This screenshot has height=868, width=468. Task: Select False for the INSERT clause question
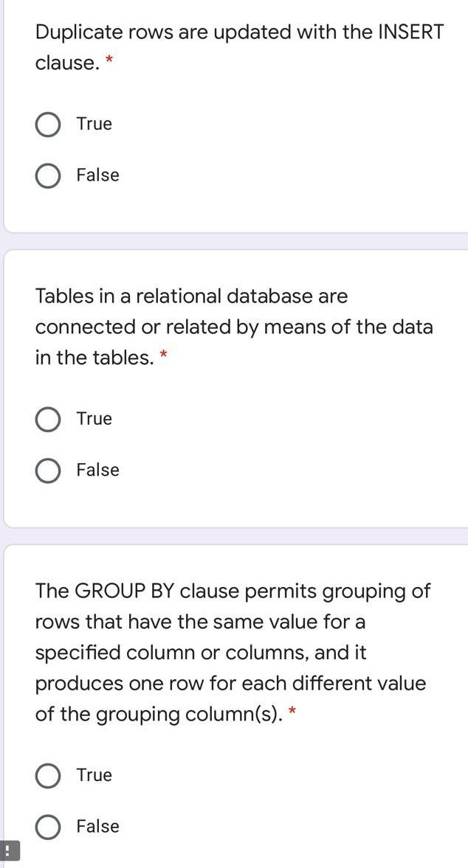coord(47,176)
